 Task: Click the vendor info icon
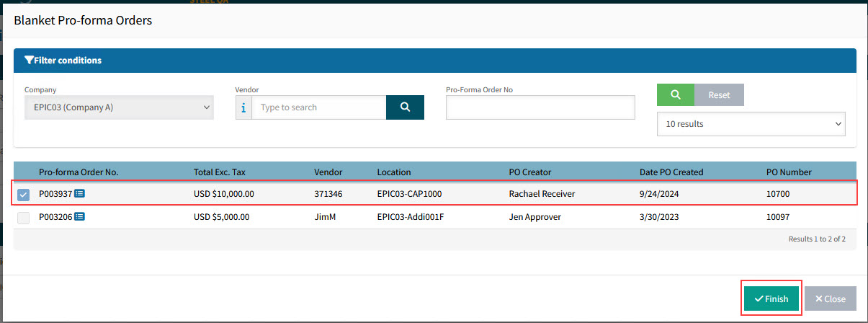pyautogui.click(x=243, y=107)
